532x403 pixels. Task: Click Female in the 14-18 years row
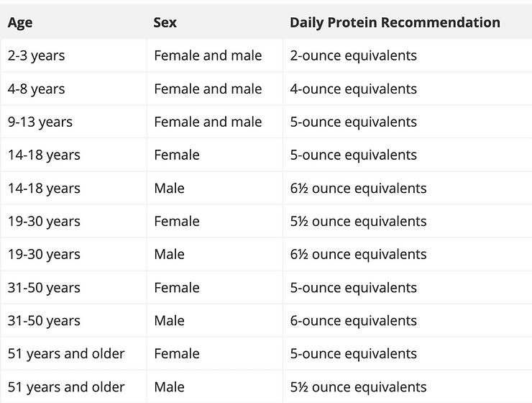(x=177, y=155)
